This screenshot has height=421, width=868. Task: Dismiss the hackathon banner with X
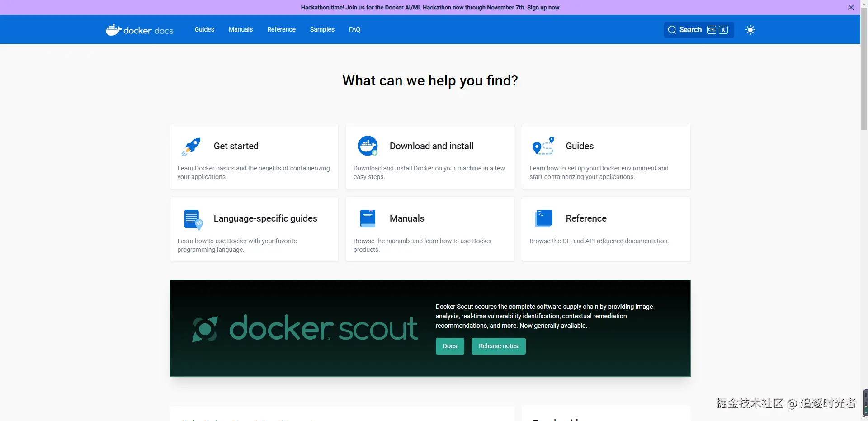851,7
